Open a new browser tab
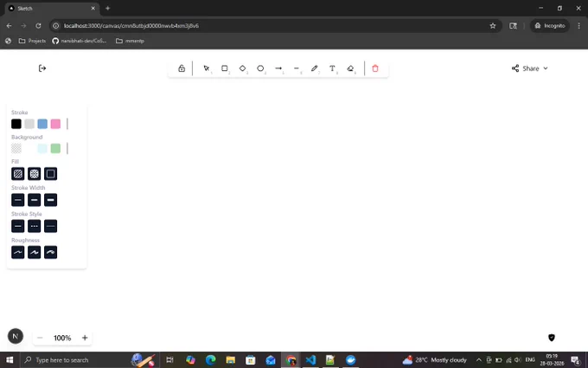This screenshot has height=368, width=588. [x=107, y=9]
